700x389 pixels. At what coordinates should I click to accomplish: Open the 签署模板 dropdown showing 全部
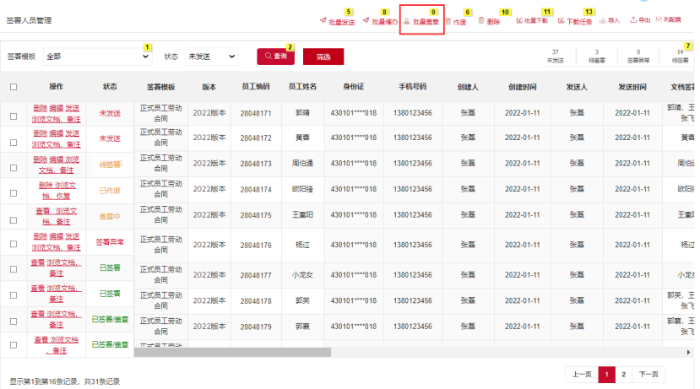(97, 57)
